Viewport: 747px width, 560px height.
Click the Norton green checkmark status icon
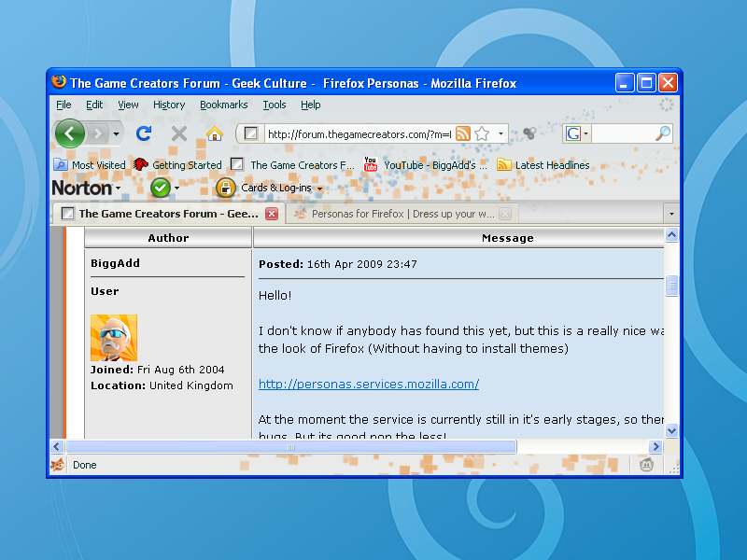point(161,189)
